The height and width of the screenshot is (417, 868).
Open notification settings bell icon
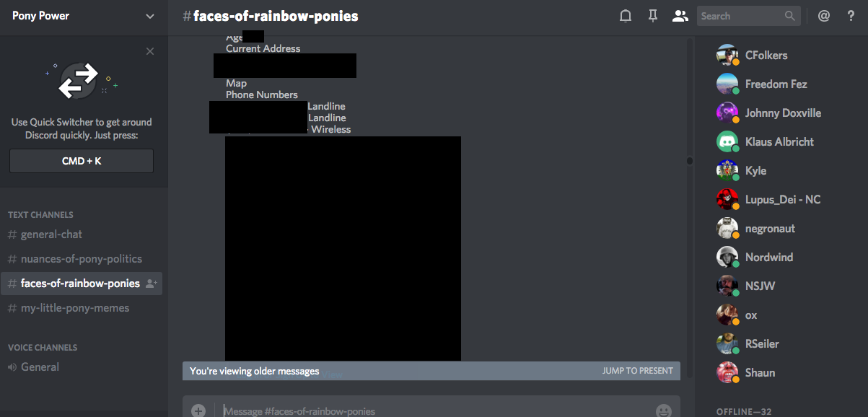626,16
